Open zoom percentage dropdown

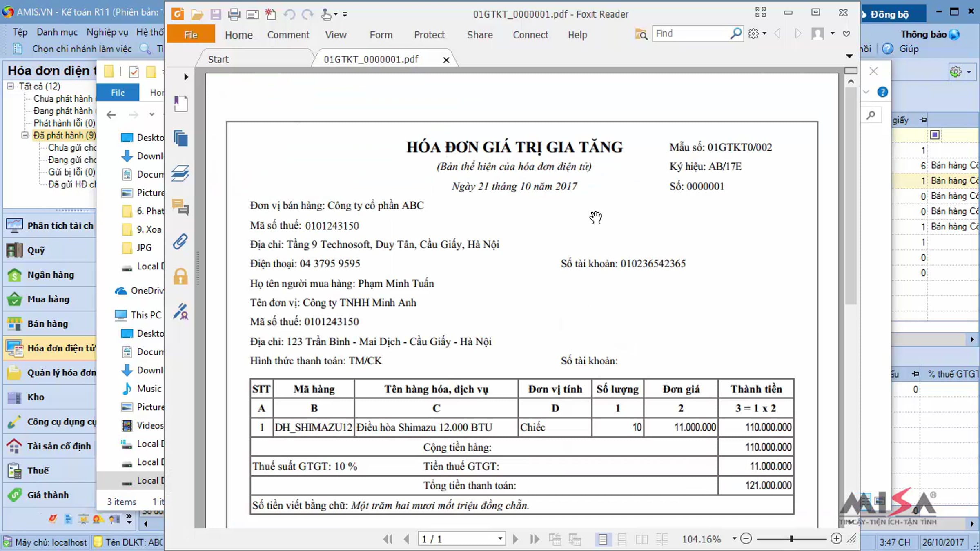[734, 539]
